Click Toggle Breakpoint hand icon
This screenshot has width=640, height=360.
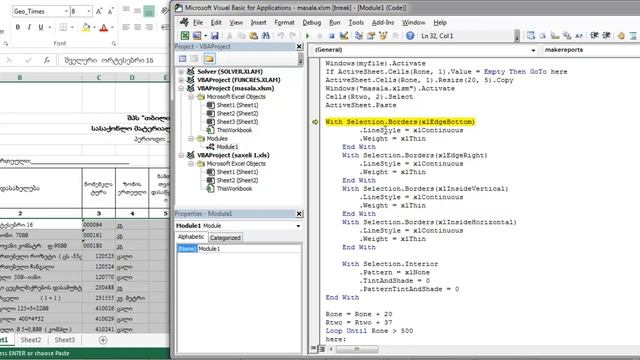[x=621, y=36]
